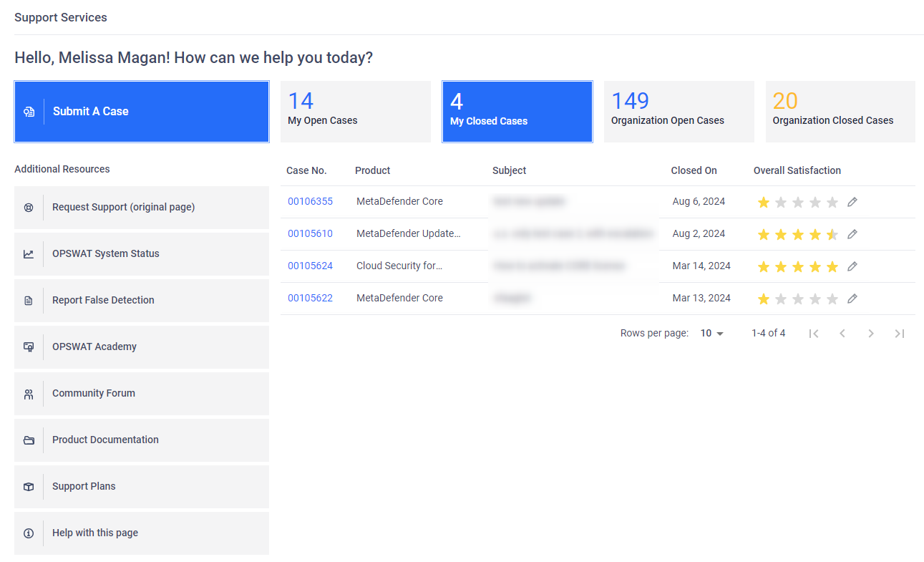This screenshot has width=924, height=562.
Task: Open case number 00105624
Action: [310, 266]
